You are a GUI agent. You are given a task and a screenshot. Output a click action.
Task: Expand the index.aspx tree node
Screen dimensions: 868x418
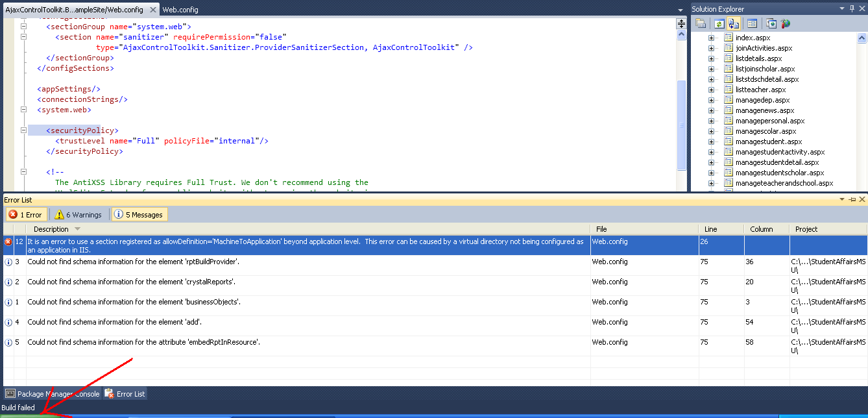point(712,38)
